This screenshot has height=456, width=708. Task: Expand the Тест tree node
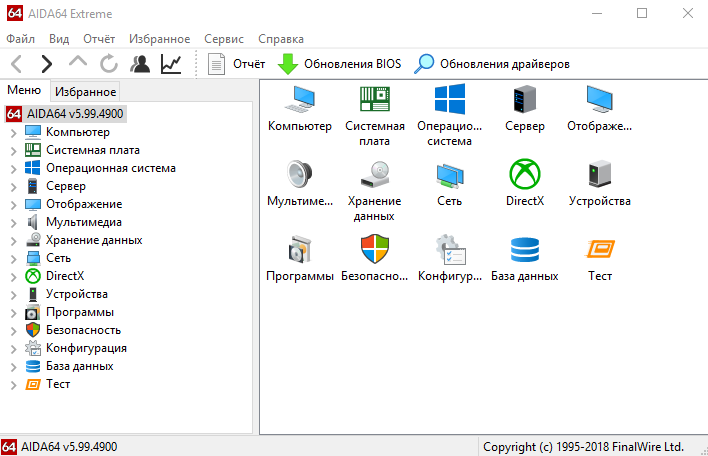14,386
